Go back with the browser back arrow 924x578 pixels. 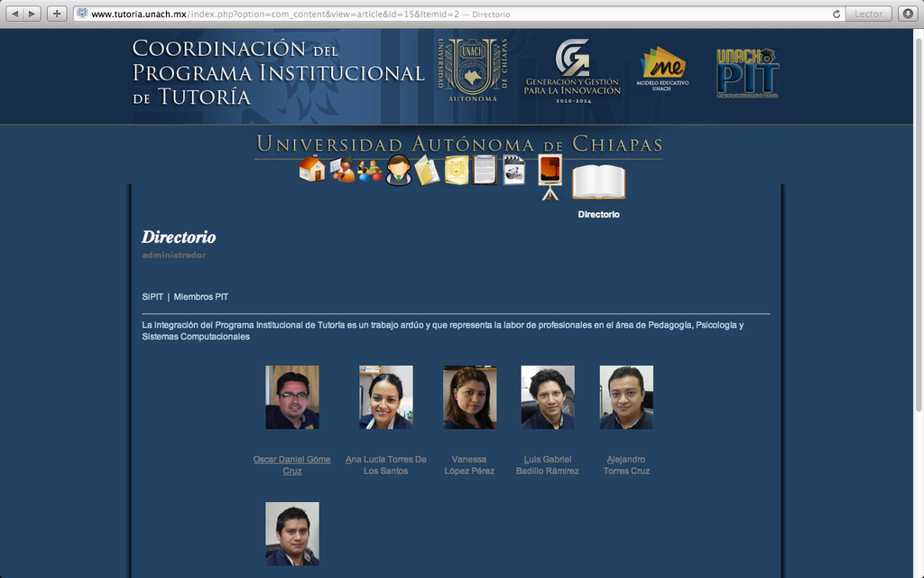pyautogui.click(x=15, y=14)
